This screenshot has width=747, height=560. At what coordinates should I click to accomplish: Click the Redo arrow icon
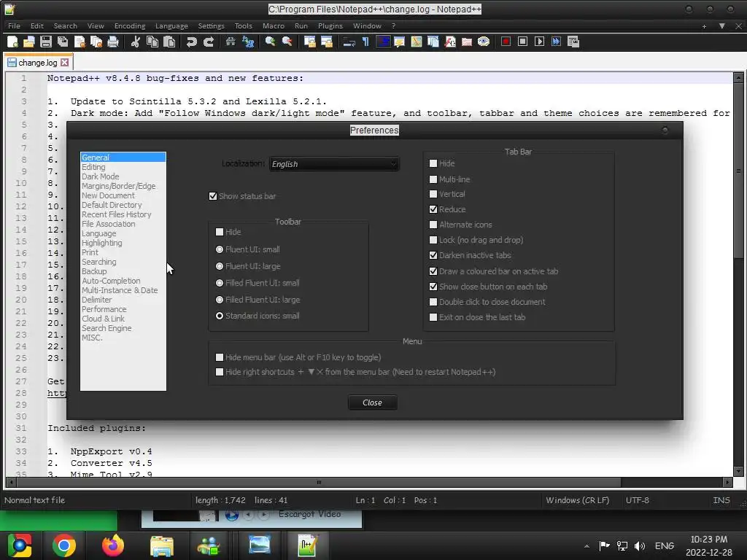[x=208, y=42]
